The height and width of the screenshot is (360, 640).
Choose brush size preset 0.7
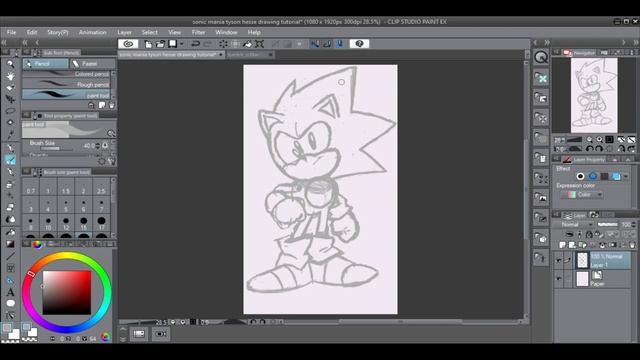31,188
